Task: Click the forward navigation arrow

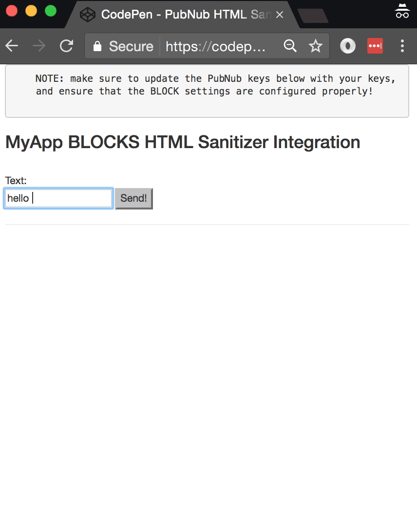Action: coord(39,46)
